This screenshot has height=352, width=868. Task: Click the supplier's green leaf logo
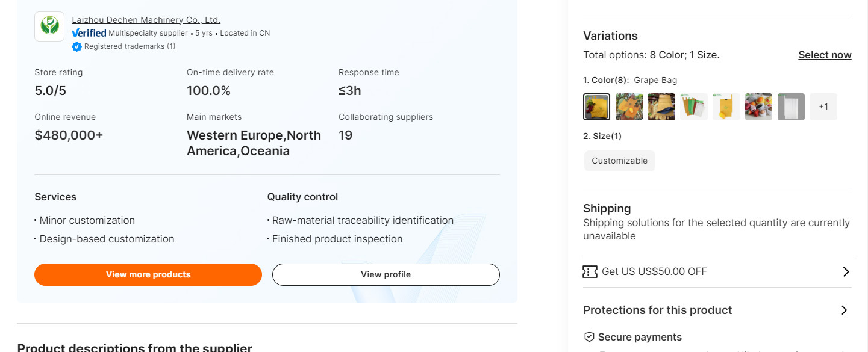[x=49, y=26]
